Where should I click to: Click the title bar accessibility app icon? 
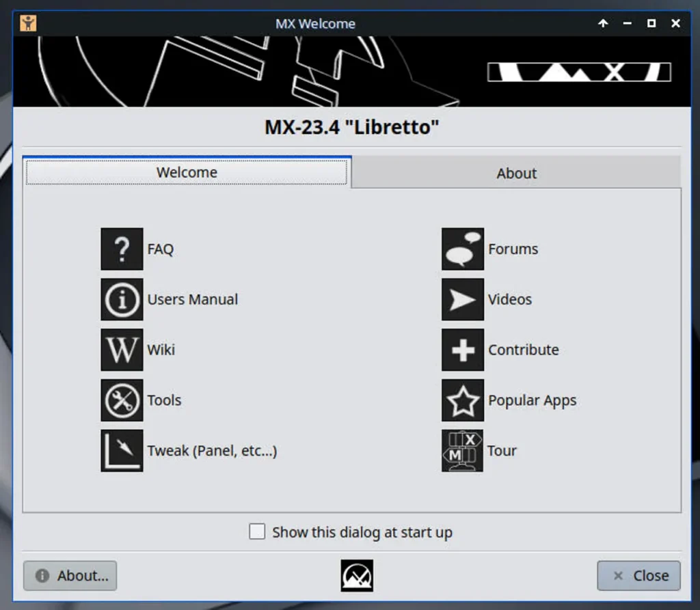point(28,23)
